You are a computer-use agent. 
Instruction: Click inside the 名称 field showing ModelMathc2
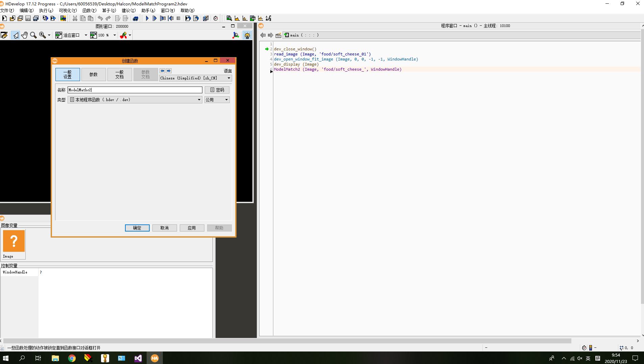pyautogui.click(x=134, y=90)
